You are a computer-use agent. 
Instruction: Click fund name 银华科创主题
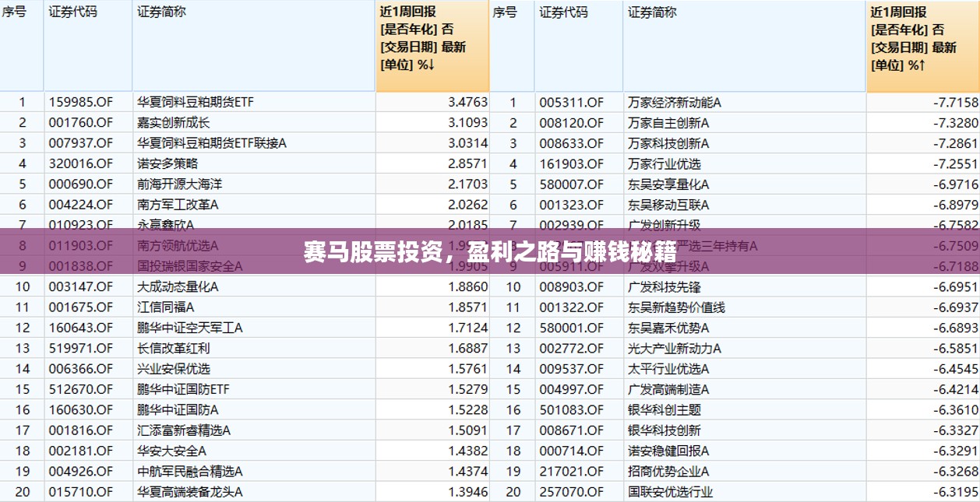(664, 409)
